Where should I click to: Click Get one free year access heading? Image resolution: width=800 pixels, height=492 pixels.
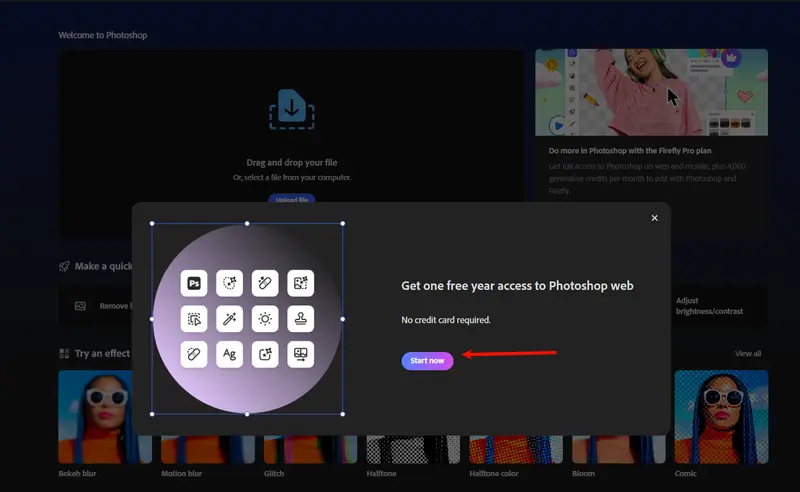pyautogui.click(x=517, y=286)
